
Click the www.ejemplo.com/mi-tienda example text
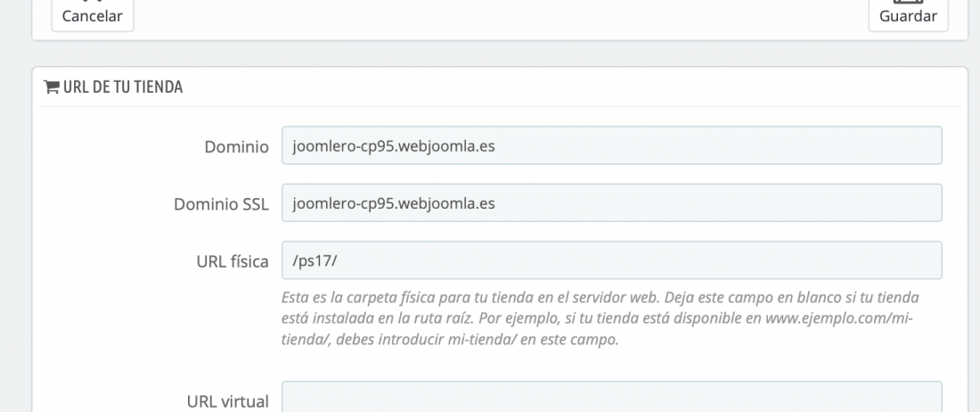(838, 319)
